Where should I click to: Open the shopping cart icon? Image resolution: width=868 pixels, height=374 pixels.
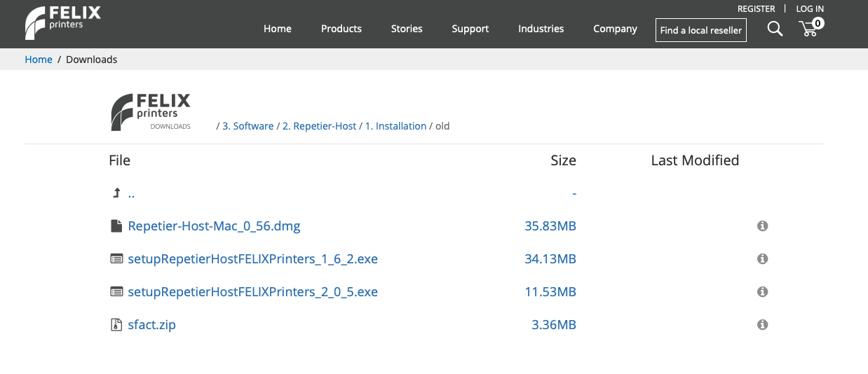pos(811,28)
